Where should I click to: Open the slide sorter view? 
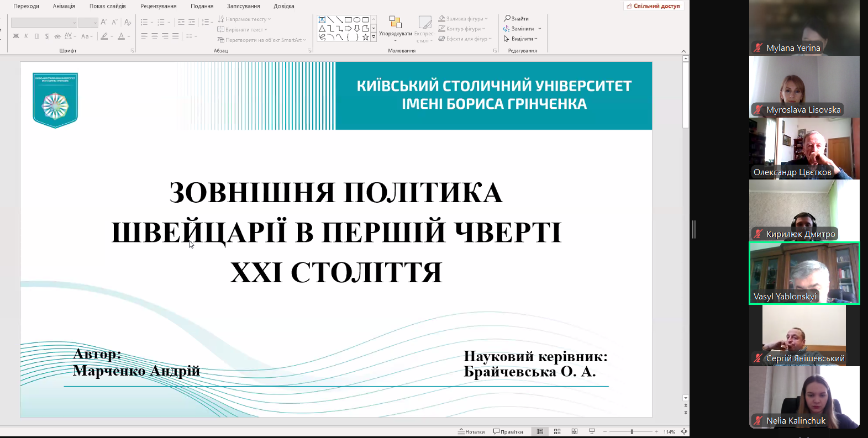[x=557, y=431]
